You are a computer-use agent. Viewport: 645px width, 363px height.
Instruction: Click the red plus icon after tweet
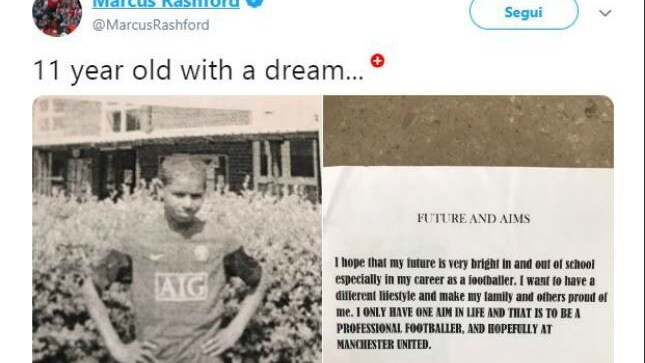click(x=377, y=61)
